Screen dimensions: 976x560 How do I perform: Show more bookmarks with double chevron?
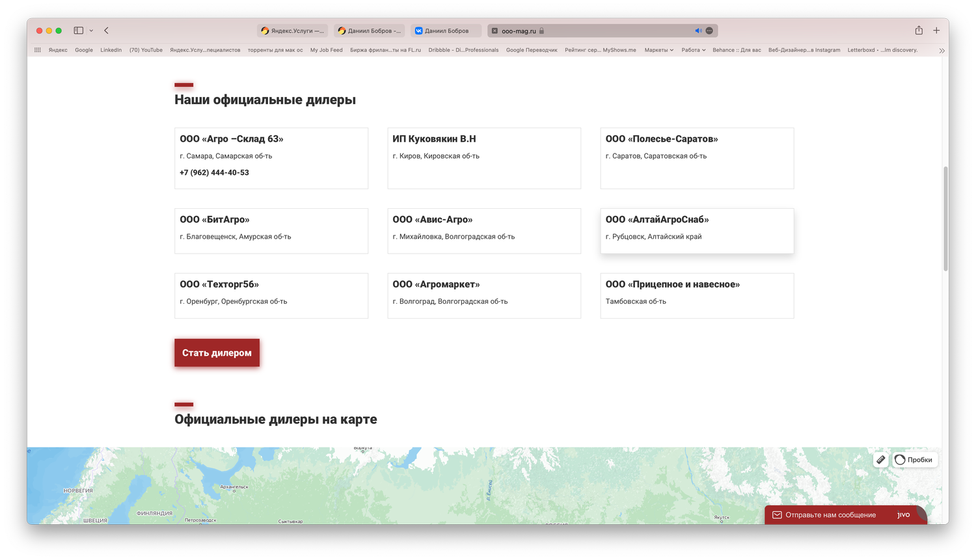[942, 50]
